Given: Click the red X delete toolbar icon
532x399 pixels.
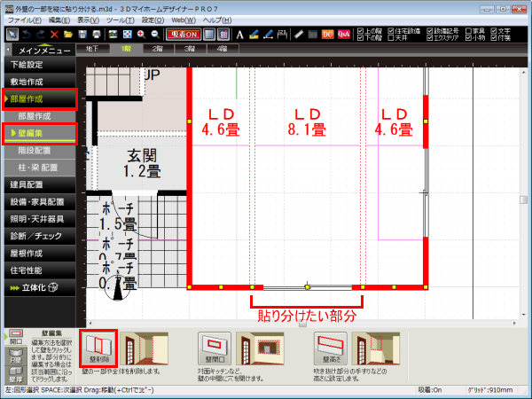Looking at the screenshot, I should coord(54,34).
